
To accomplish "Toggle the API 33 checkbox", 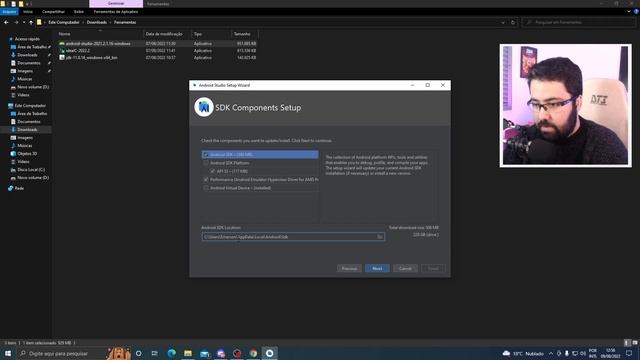I will (213, 171).
